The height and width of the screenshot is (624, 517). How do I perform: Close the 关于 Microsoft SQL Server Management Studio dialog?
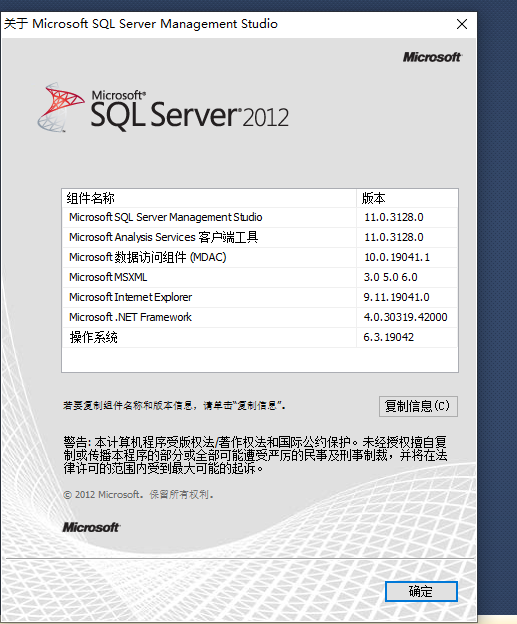(462, 24)
